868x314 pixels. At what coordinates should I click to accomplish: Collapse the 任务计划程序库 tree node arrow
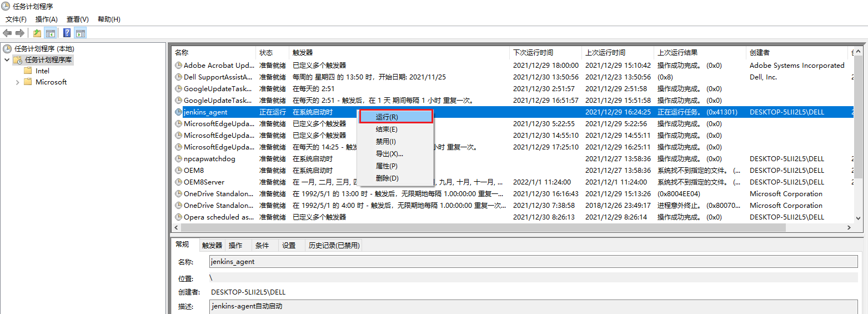pyautogui.click(x=7, y=59)
